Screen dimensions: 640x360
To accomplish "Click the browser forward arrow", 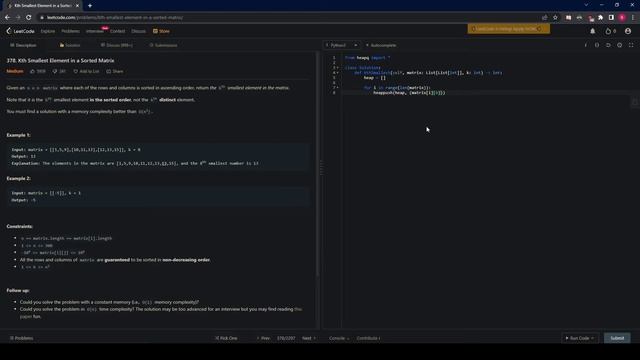I will coord(18,18).
